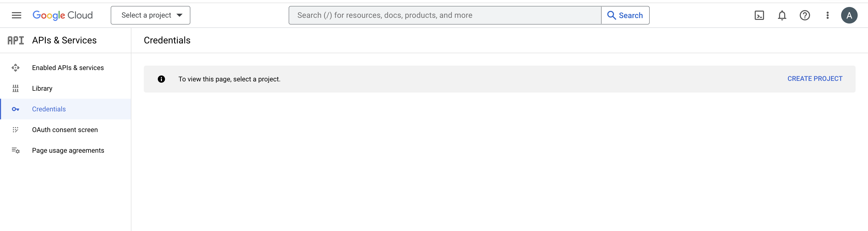Select Credentials in the sidebar
Image resolution: width=868 pixels, height=231 pixels.
point(49,109)
